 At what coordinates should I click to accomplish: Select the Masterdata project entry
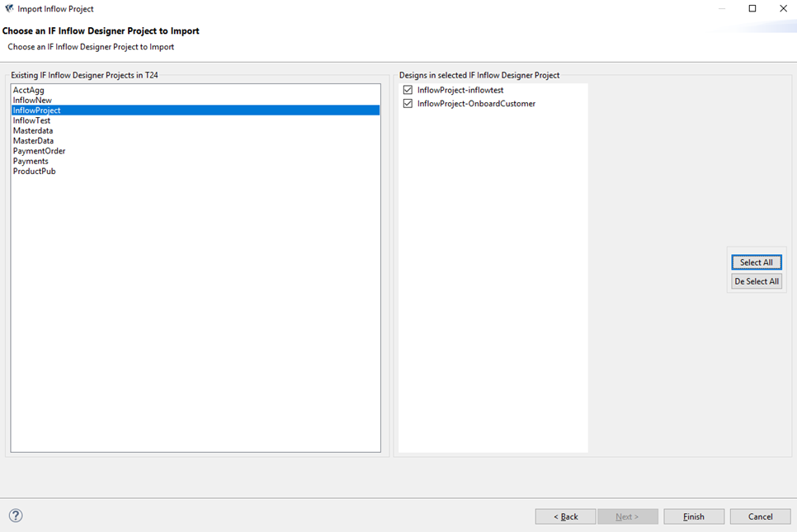[33, 131]
